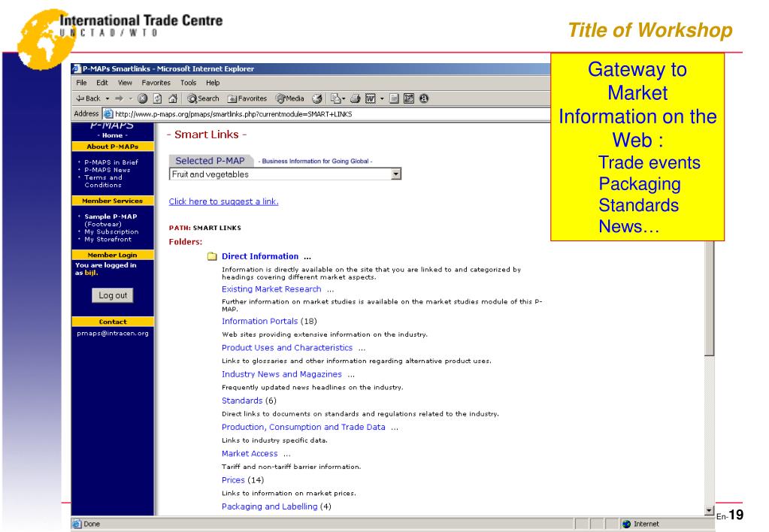The image size is (769, 532).
Task: Open the Packaging and Labelling link
Action: pyautogui.click(x=270, y=506)
